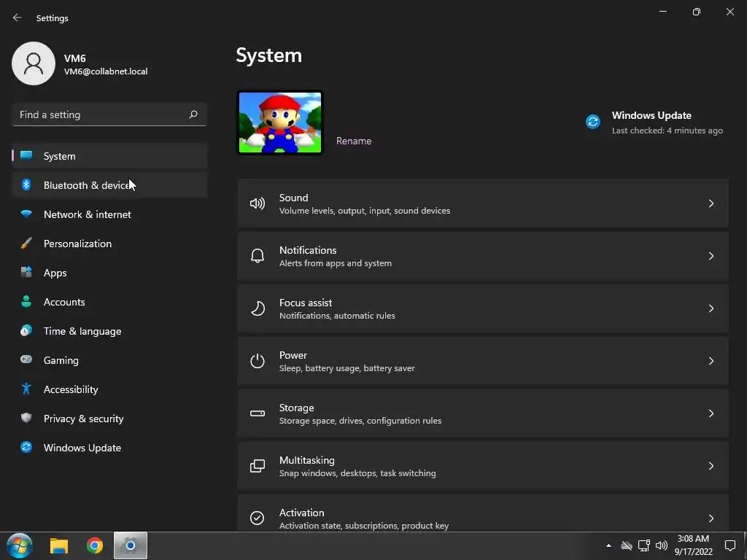Click 'Sleep, battery usage, battery saver' text
The height and width of the screenshot is (560, 747).
pyautogui.click(x=347, y=368)
